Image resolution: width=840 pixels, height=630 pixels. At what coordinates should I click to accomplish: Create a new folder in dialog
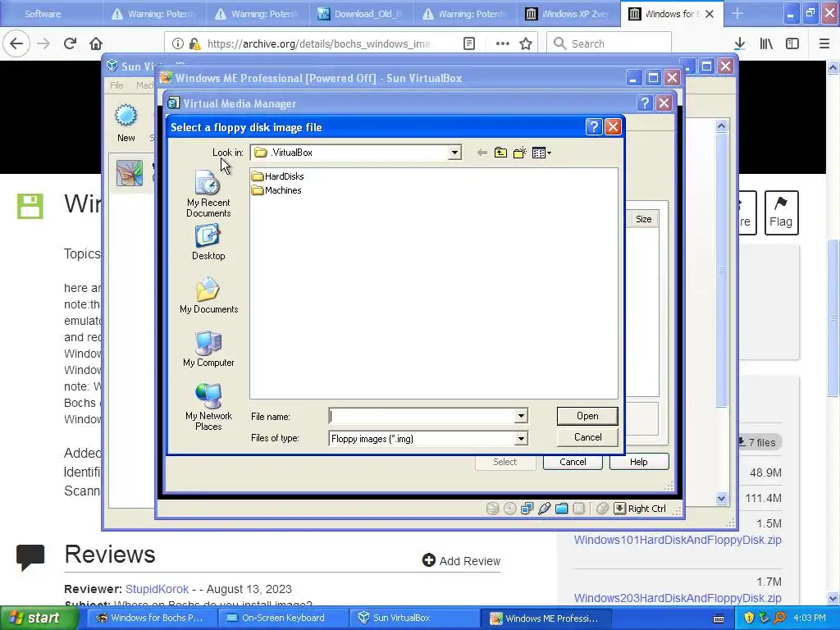[519, 153]
